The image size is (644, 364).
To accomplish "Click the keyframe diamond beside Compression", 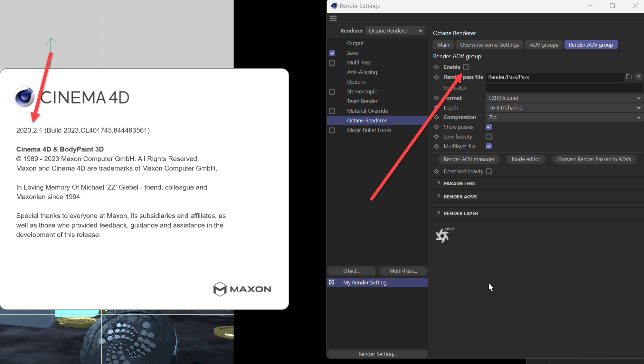I will pyautogui.click(x=437, y=117).
